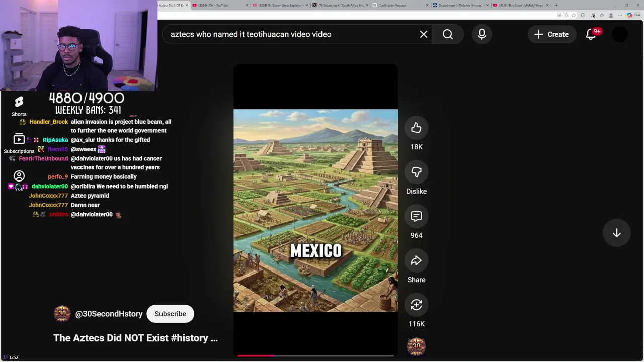Add page to favorites star

click(574, 15)
